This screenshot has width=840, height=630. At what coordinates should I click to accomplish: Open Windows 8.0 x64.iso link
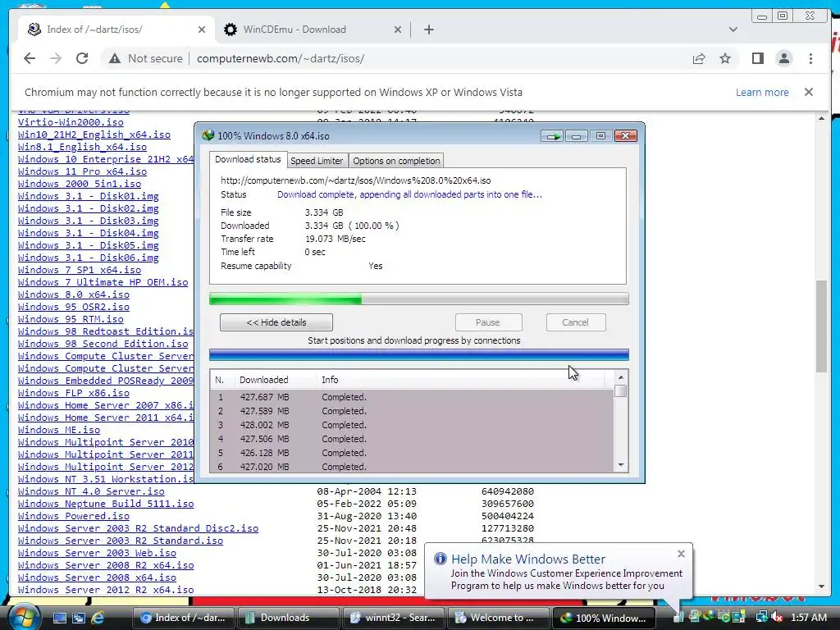point(73,294)
